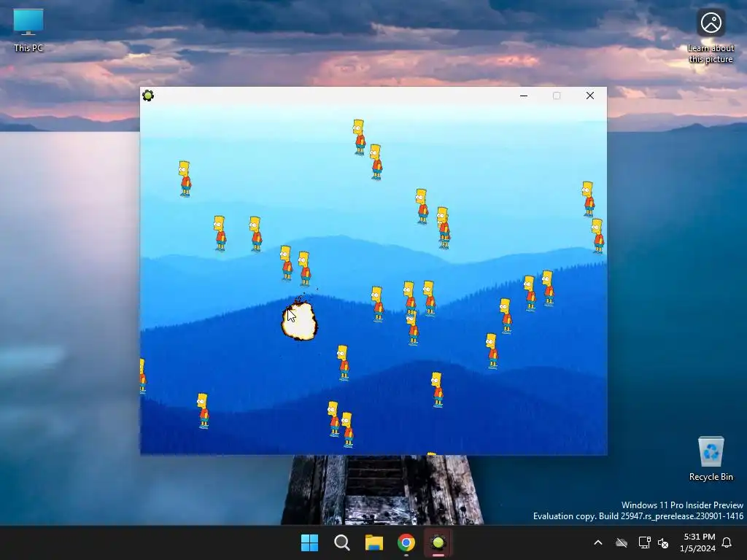Open the This PC desktop icon
747x560 pixels.
tap(28, 31)
